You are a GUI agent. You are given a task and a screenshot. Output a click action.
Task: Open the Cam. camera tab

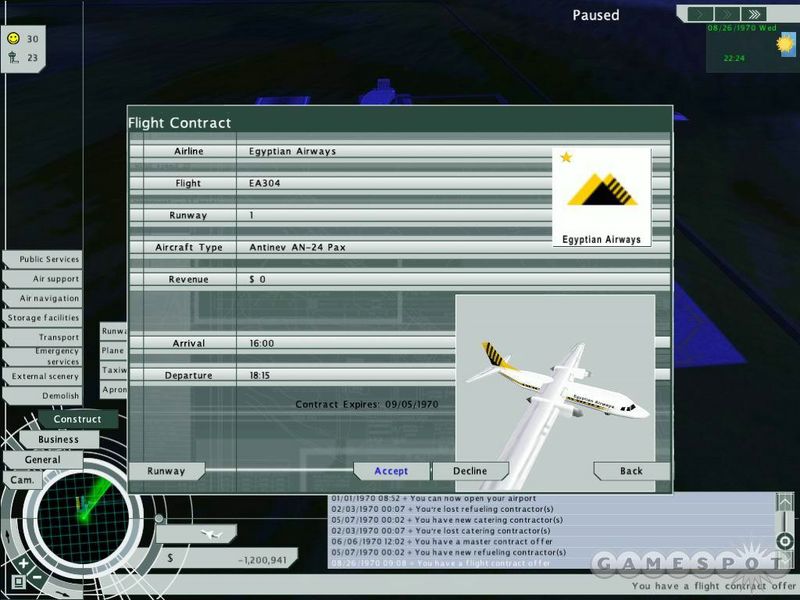tap(22, 480)
